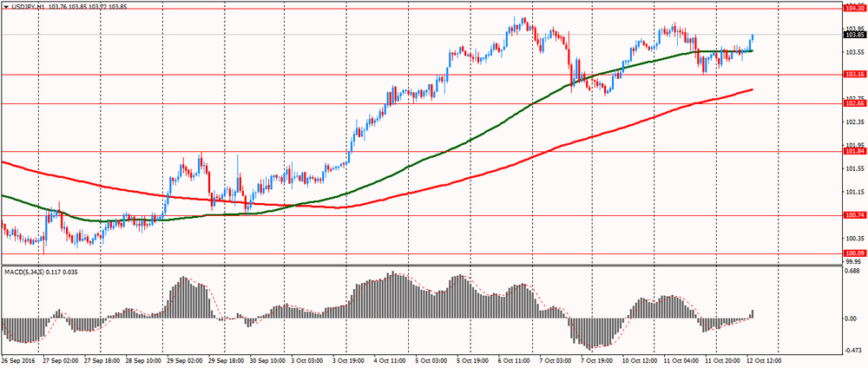The width and height of the screenshot is (868, 368).
Task: Select the 6 Oct 11:00 time label
Action: pos(516,359)
